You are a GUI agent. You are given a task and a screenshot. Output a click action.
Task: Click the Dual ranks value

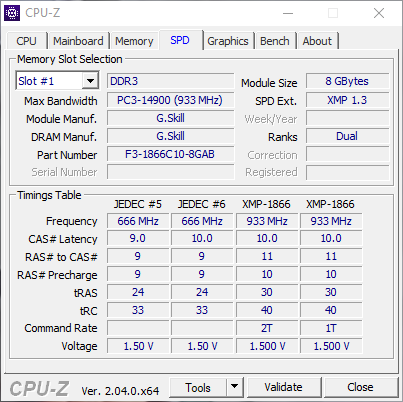click(347, 136)
